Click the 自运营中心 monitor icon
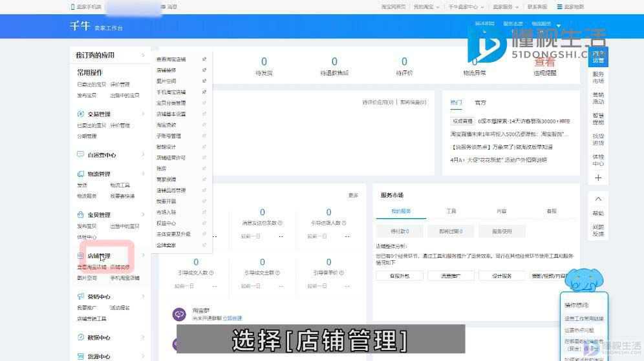The height and width of the screenshot is (361, 644). pyautogui.click(x=80, y=154)
